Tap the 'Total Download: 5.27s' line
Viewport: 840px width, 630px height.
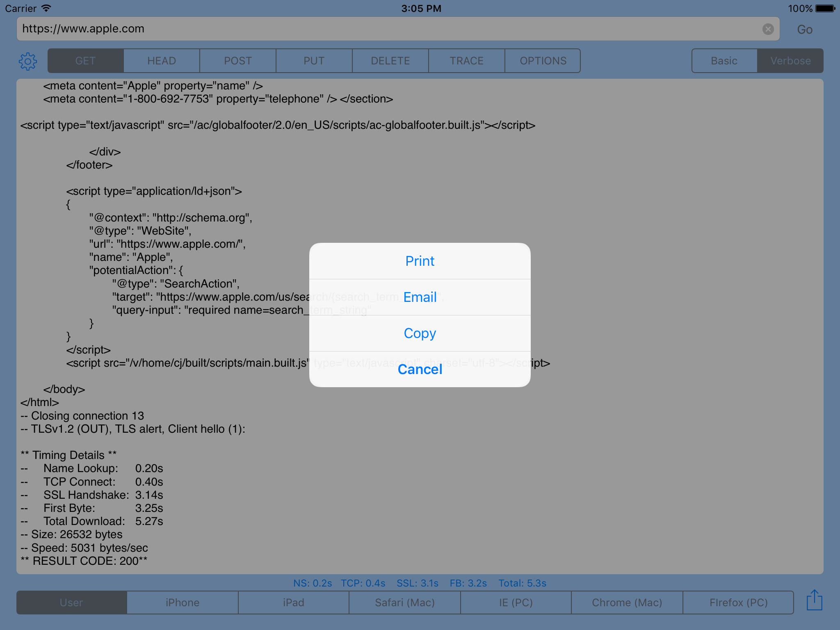[92, 521]
